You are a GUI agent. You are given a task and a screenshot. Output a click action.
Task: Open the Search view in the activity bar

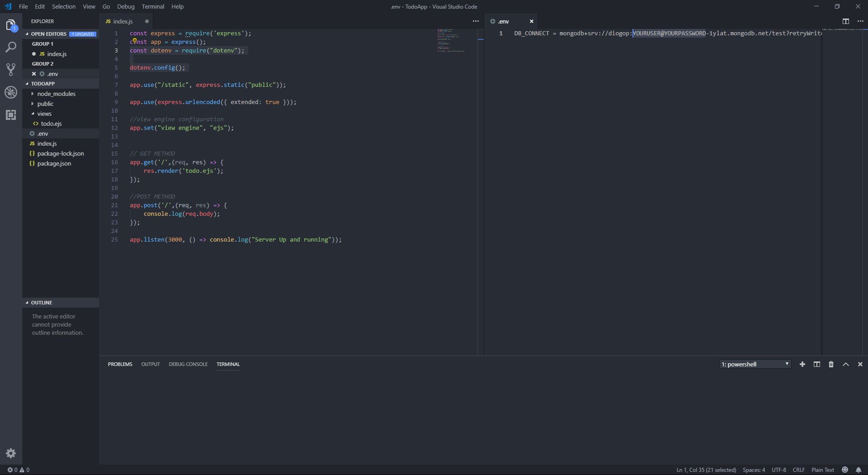[x=11, y=47]
